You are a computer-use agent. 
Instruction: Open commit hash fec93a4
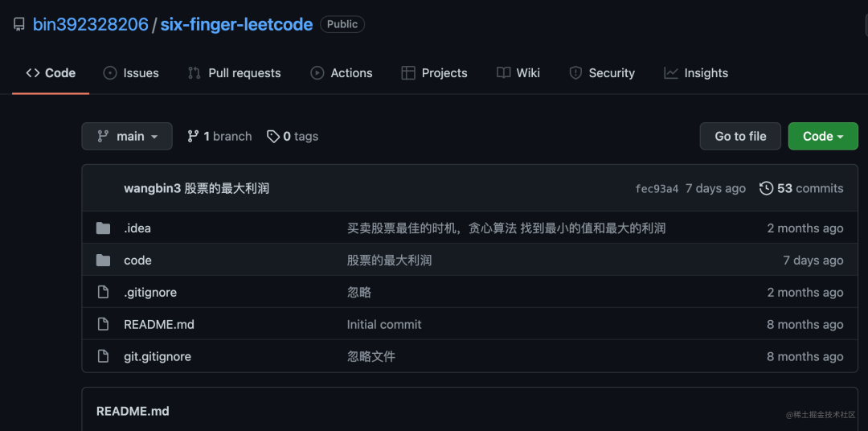click(x=657, y=189)
